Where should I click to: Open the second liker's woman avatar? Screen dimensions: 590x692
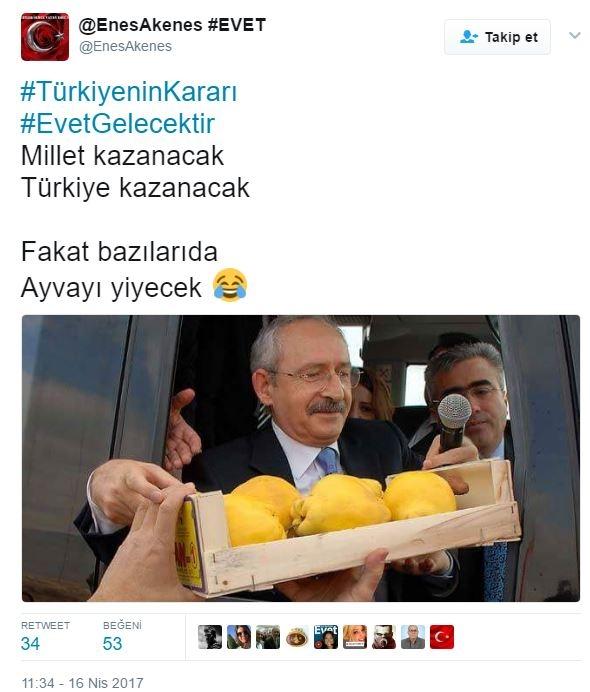tap(239, 637)
